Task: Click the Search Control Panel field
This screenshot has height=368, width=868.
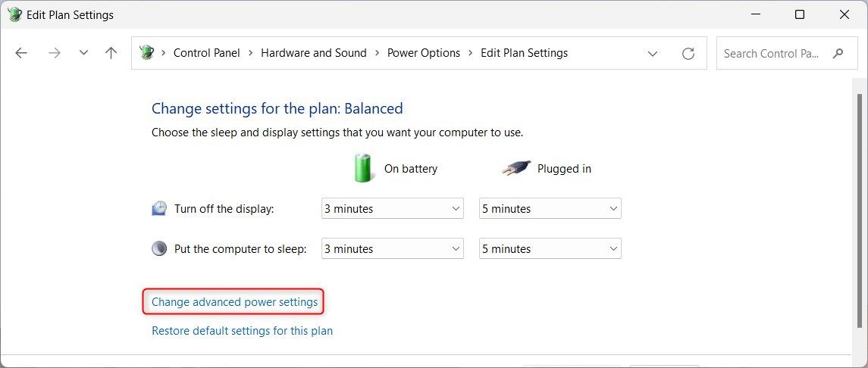Action: (x=787, y=54)
